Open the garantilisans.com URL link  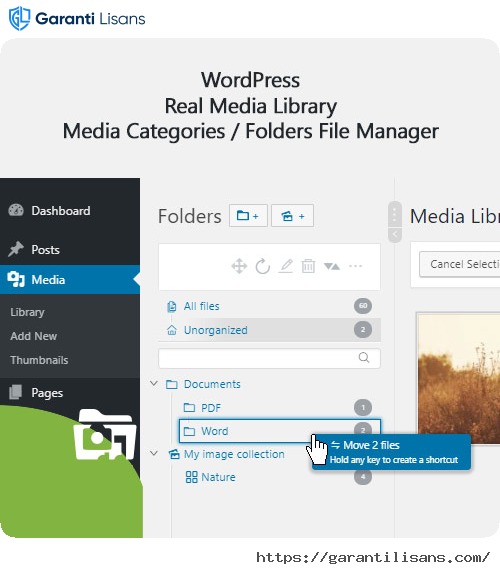click(373, 558)
